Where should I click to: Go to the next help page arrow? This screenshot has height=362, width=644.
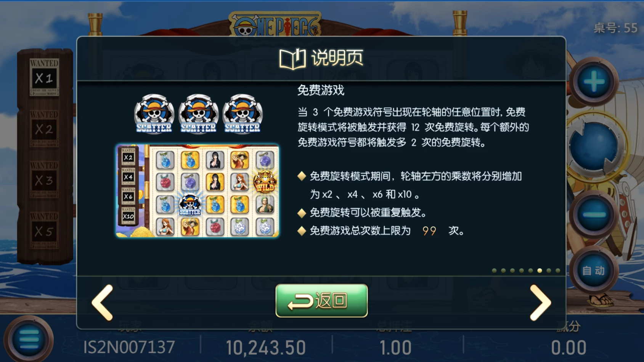point(541,302)
